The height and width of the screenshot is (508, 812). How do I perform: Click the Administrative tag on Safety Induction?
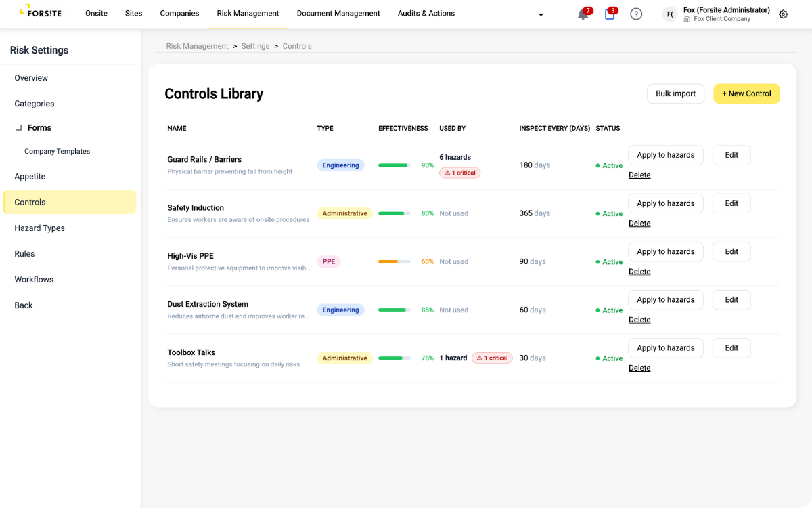pos(344,213)
